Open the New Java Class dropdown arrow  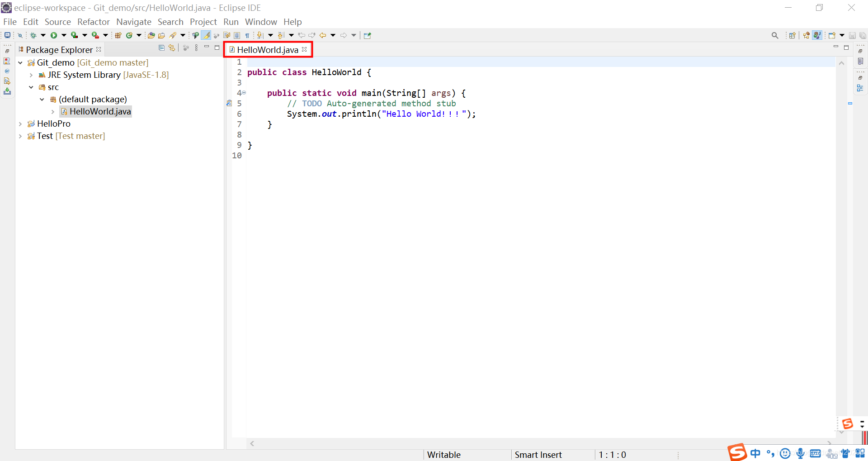point(139,35)
